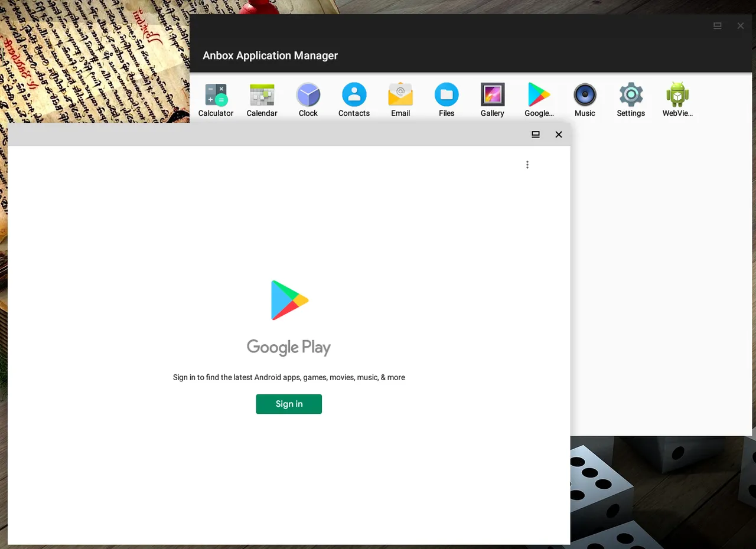Click the 'Sign in to find the latest Android apps' text
The width and height of the screenshot is (756, 549).
289,377
